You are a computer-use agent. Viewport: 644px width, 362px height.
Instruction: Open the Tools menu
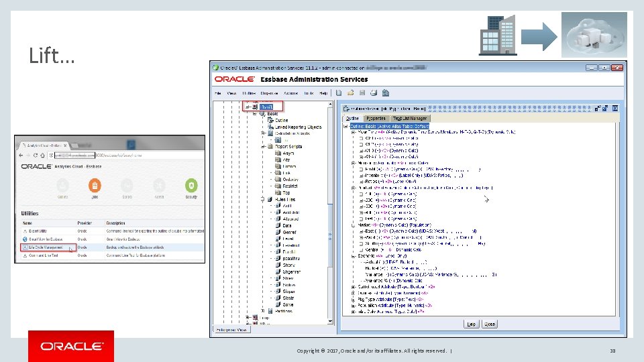click(x=309, y=93)
